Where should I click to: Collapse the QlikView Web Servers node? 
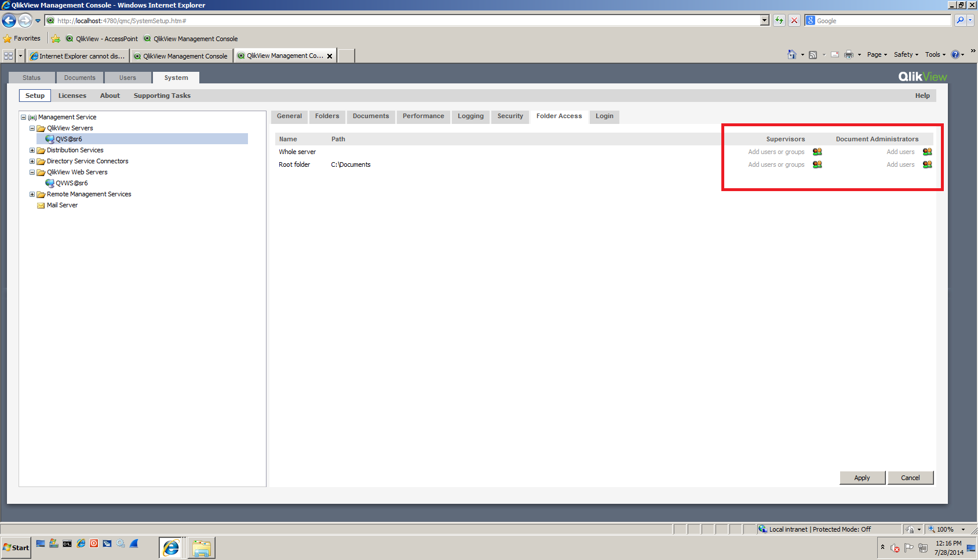[x=32, y=172]
